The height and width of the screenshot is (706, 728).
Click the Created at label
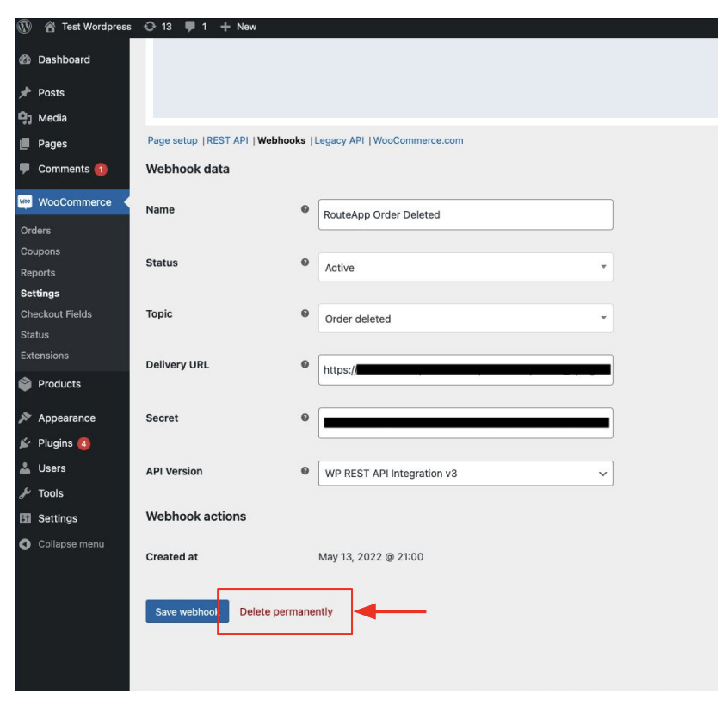tap(172, 557)
